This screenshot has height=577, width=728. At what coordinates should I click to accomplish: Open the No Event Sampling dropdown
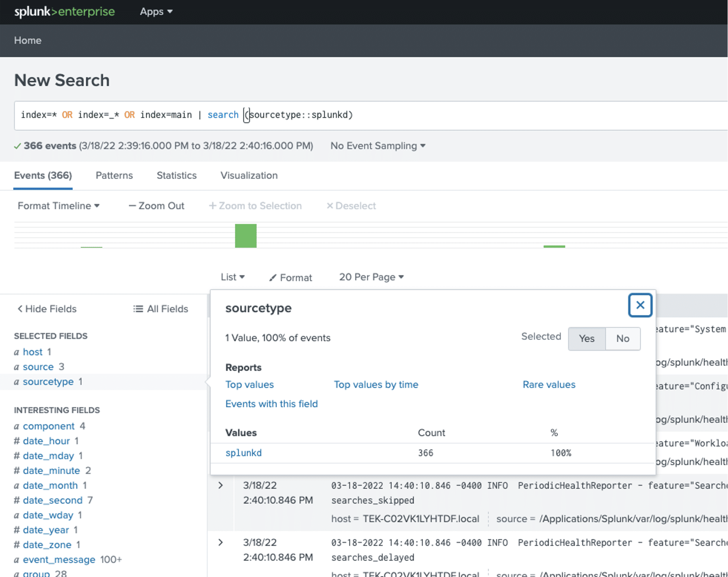(x=378, y=146)
